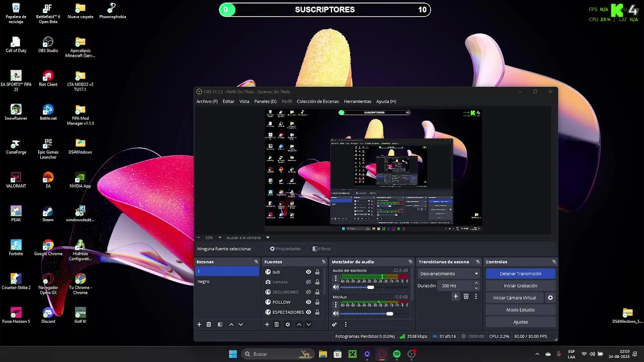
Task: Open Archivo (F) menu
Action: click(207, 102)
